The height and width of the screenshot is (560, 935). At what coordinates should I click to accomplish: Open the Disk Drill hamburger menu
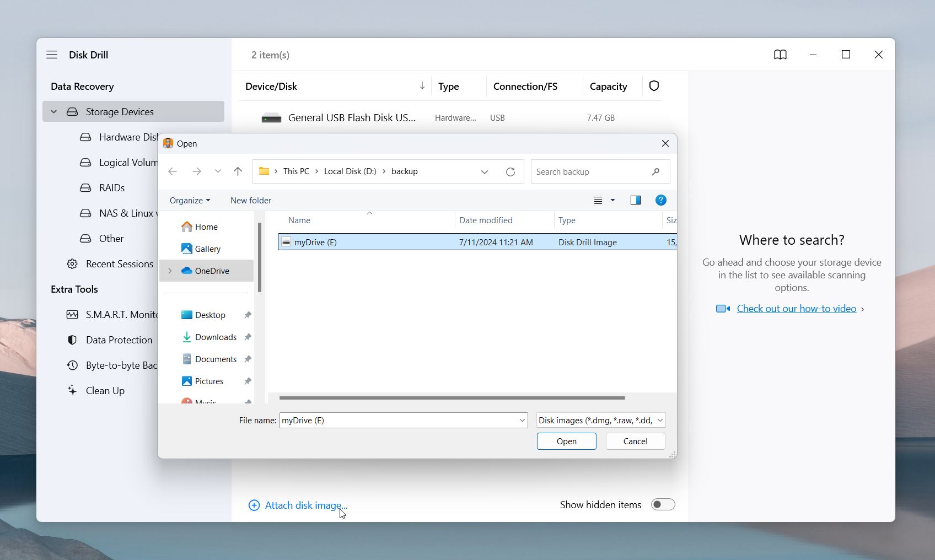52,55
